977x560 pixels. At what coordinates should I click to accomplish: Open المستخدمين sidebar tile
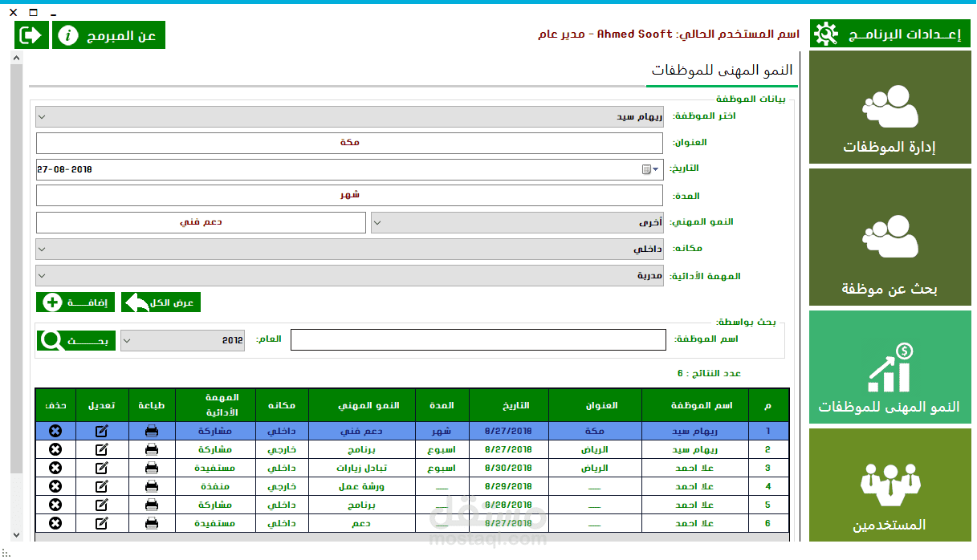889,485
